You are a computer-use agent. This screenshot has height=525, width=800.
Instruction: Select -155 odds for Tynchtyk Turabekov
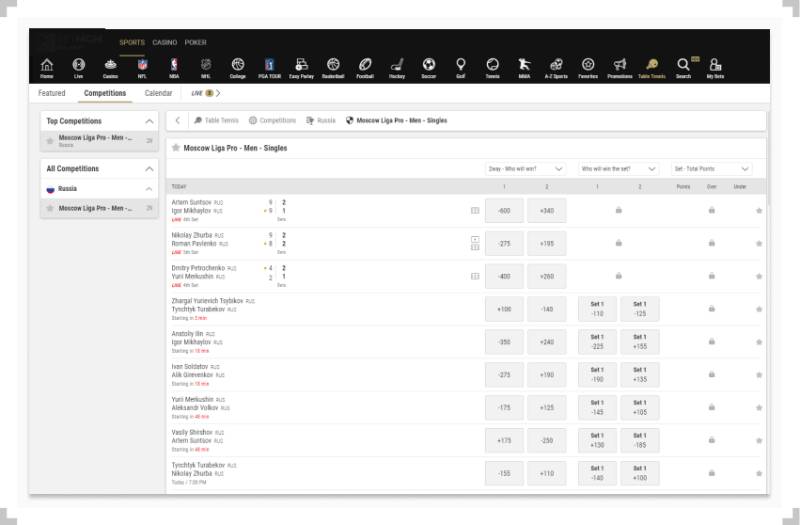click(x=504, y=473)
